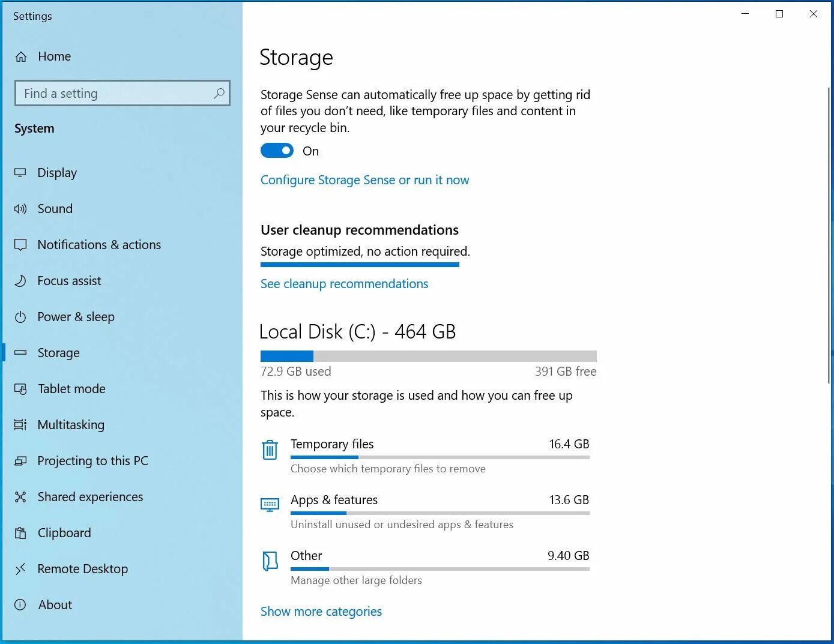
Task: Click the Clipboard icon
Action: click(x=20, y=533)
